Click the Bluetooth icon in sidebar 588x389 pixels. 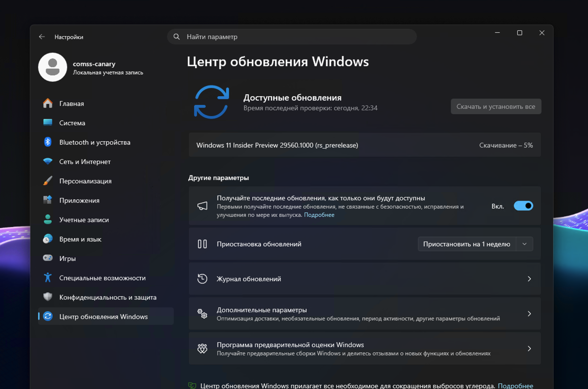48,142
